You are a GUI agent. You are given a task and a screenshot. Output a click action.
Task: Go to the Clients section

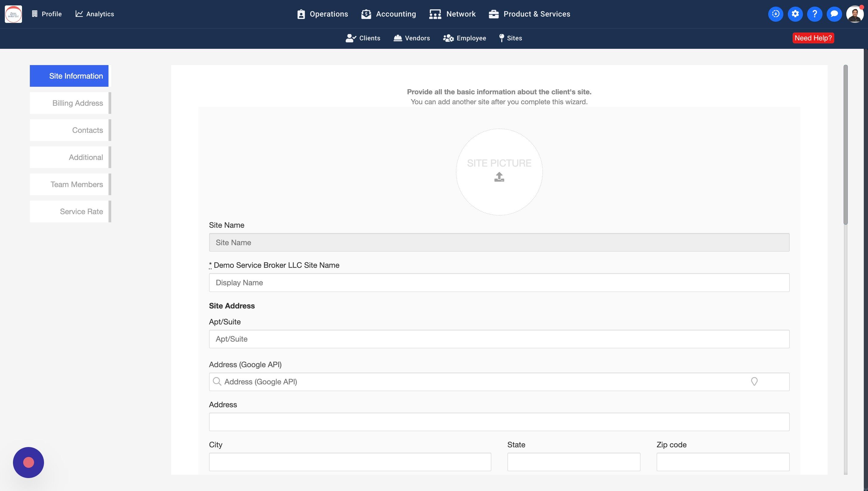tap(363, 38)
